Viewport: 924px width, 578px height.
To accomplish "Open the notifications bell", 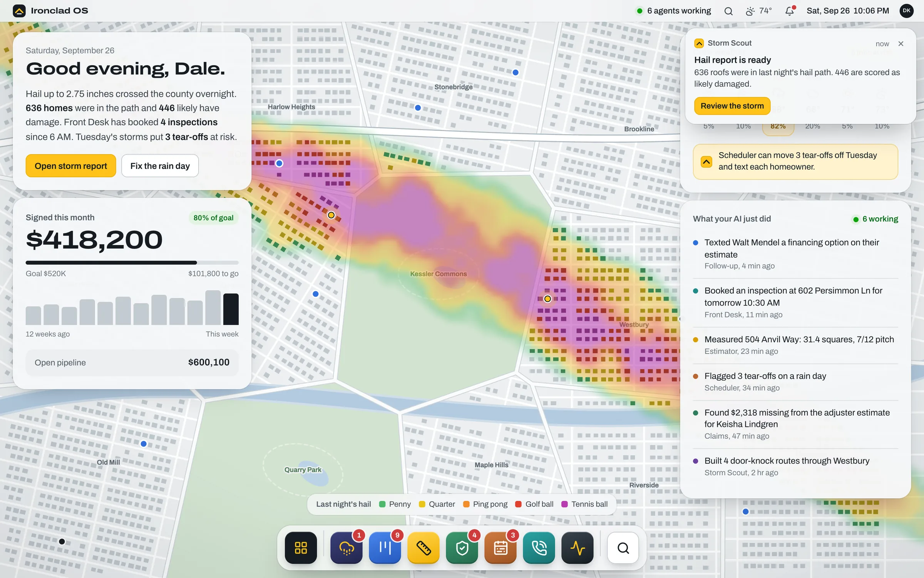I will [x=790, y=11].
